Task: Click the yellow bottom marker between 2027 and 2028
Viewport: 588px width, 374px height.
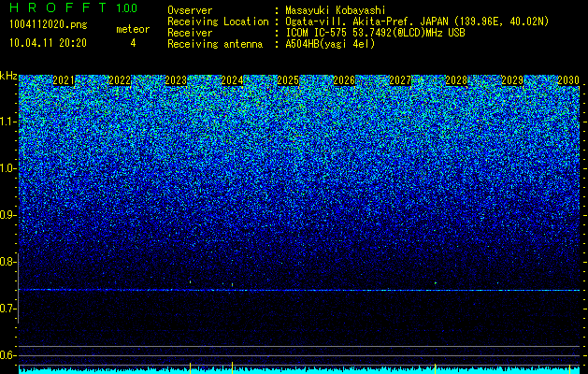Action: tap(435, 368)
